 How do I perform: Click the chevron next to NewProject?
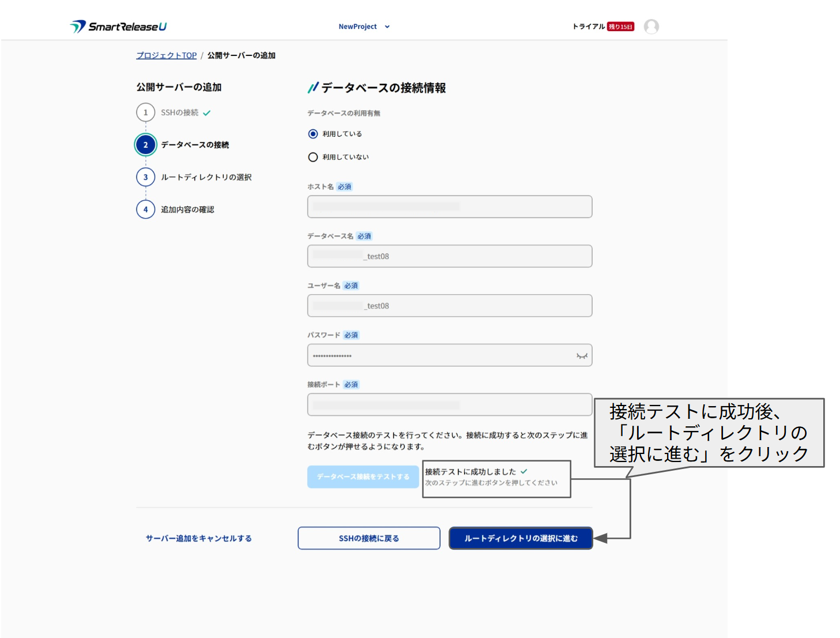coord(387,27)
